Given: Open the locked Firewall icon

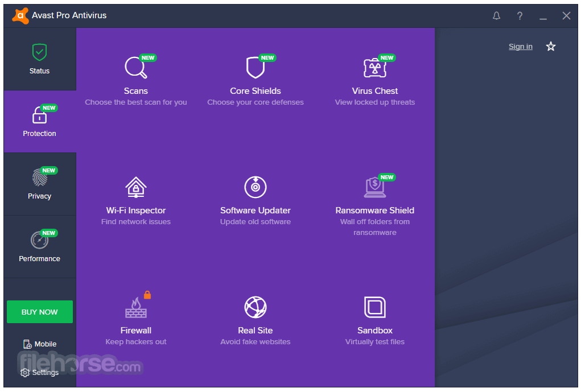Looking at the screenshot, I should (136, 307).
